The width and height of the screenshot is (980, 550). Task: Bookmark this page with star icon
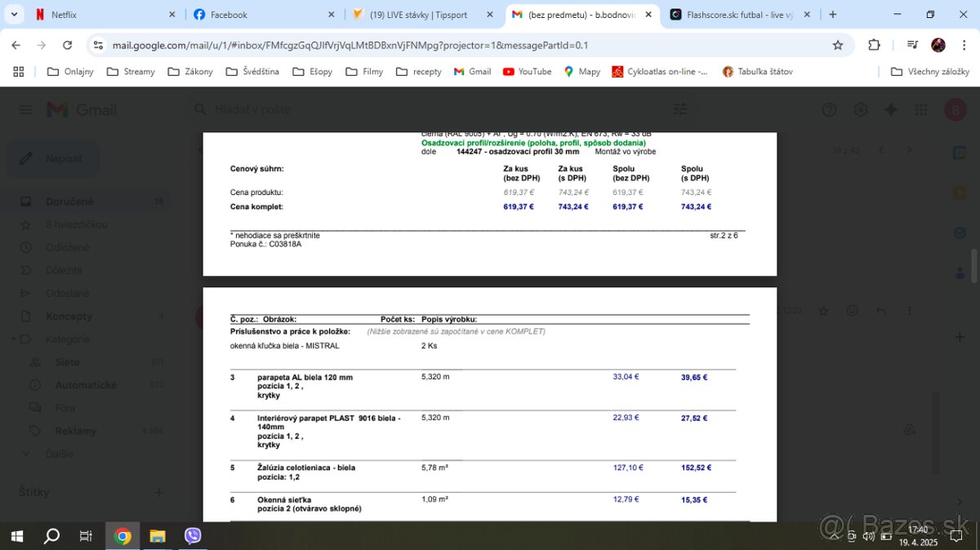838,46
